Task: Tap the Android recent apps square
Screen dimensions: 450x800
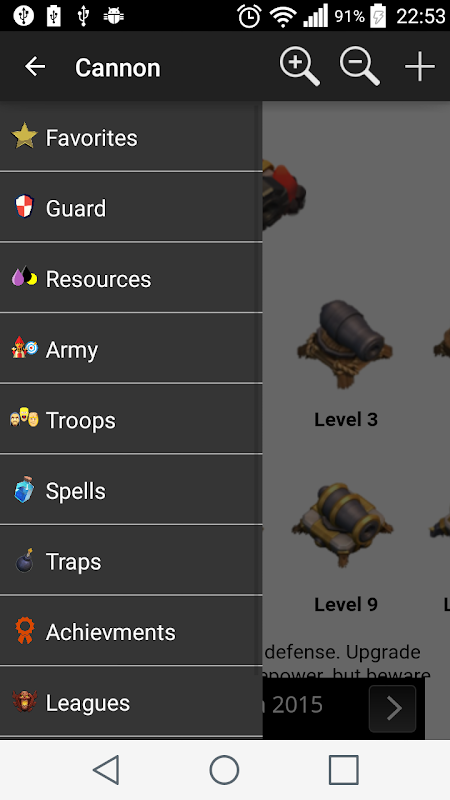Action: click(343, 769)
